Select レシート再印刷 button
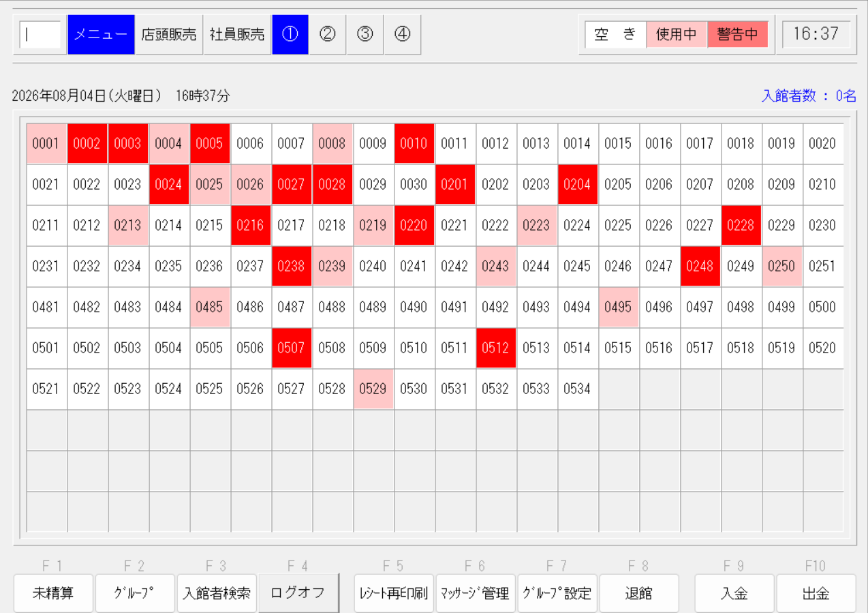Viewport: 868px width, 613px height. click(394, 593)
